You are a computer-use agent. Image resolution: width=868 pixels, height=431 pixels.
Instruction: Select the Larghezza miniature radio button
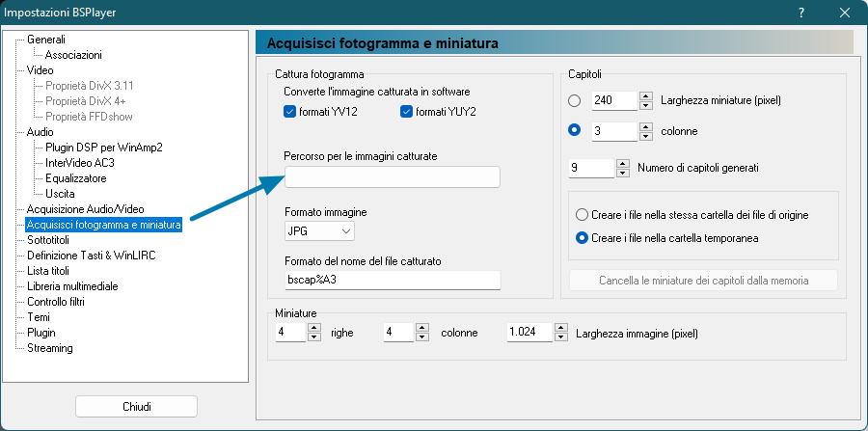coord(575,100)
